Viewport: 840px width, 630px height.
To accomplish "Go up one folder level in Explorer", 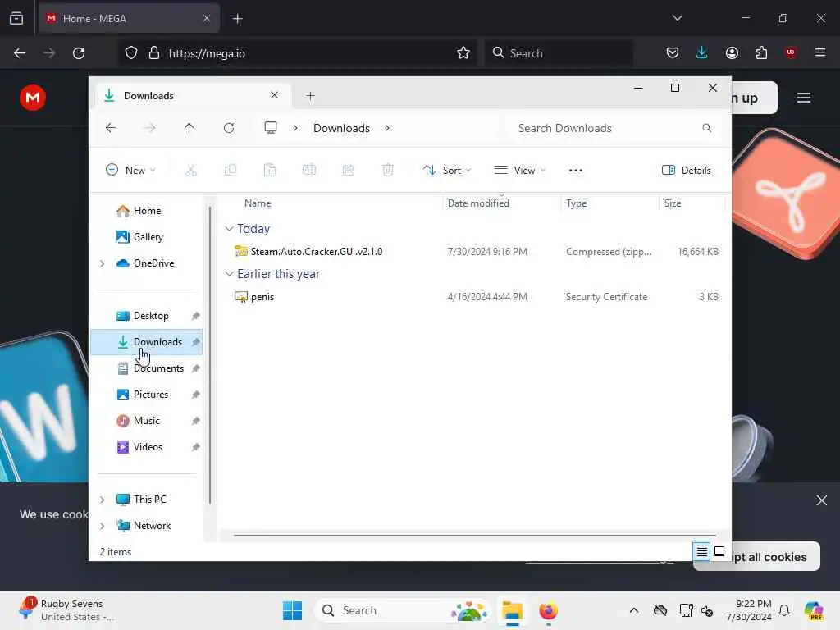I will coord(189,128).
